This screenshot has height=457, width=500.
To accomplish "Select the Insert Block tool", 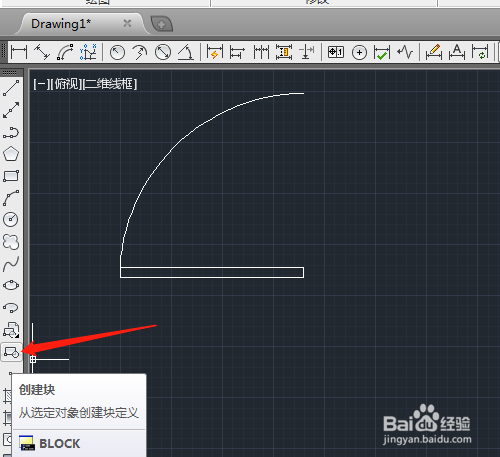I will click(x=11, y=330).
